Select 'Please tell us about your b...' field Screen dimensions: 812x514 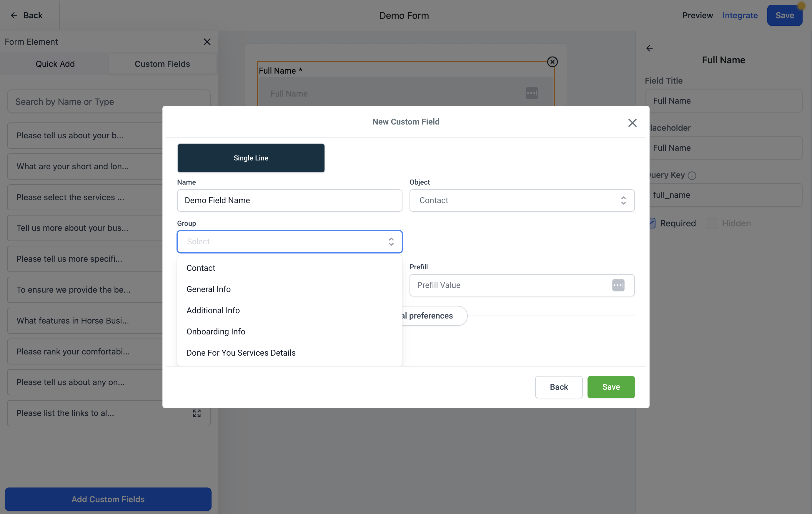click(85, 135)
